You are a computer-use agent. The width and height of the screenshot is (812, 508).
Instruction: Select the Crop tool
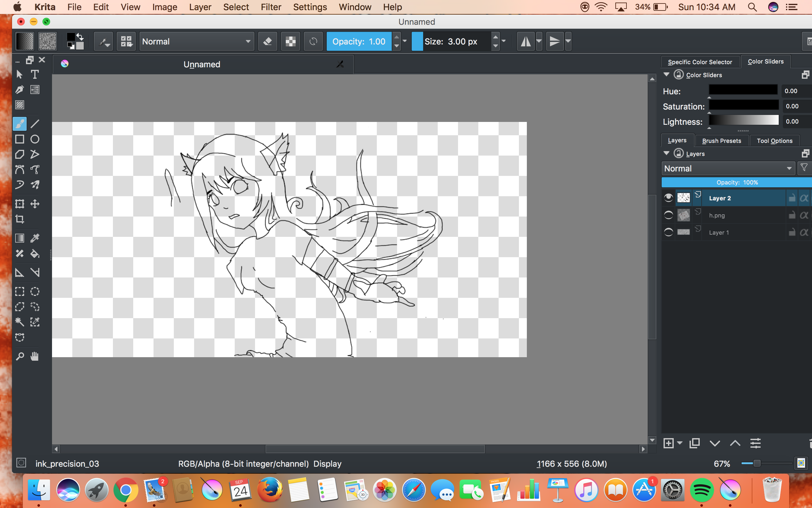click(19, 219)
